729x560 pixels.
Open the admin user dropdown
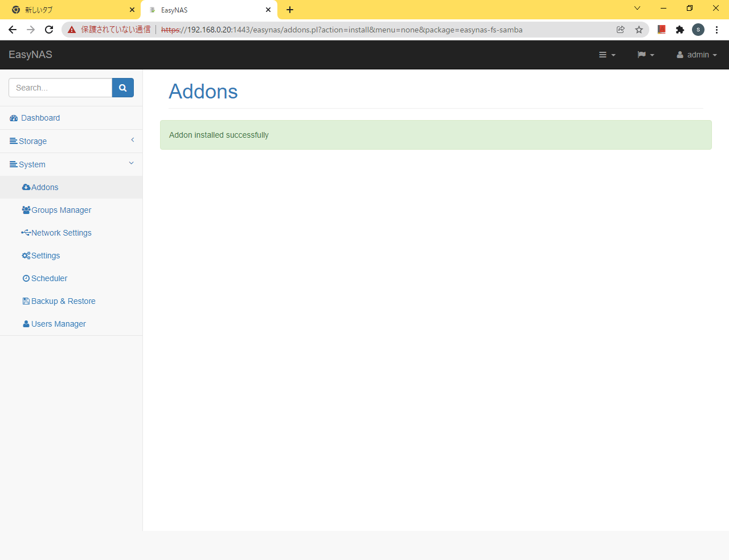pyautogui.click(x=697, y=55)
